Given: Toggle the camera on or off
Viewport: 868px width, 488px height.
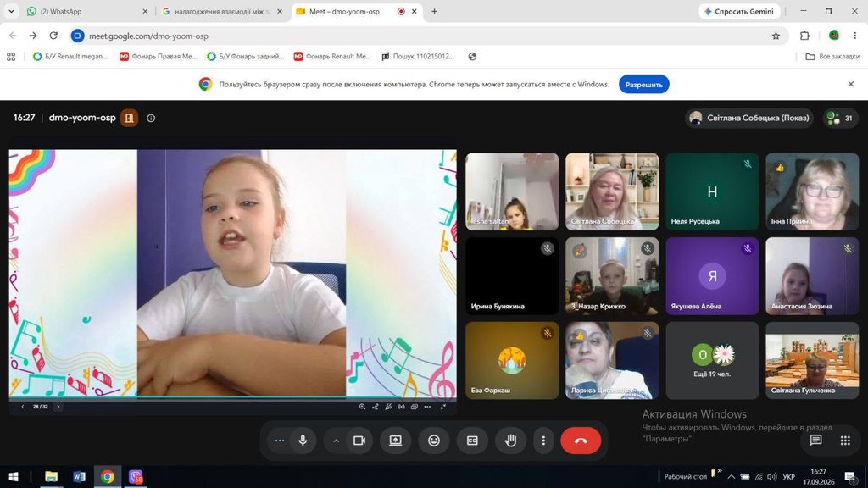Looking at the screenshot, I should click(x=359, y=441).
